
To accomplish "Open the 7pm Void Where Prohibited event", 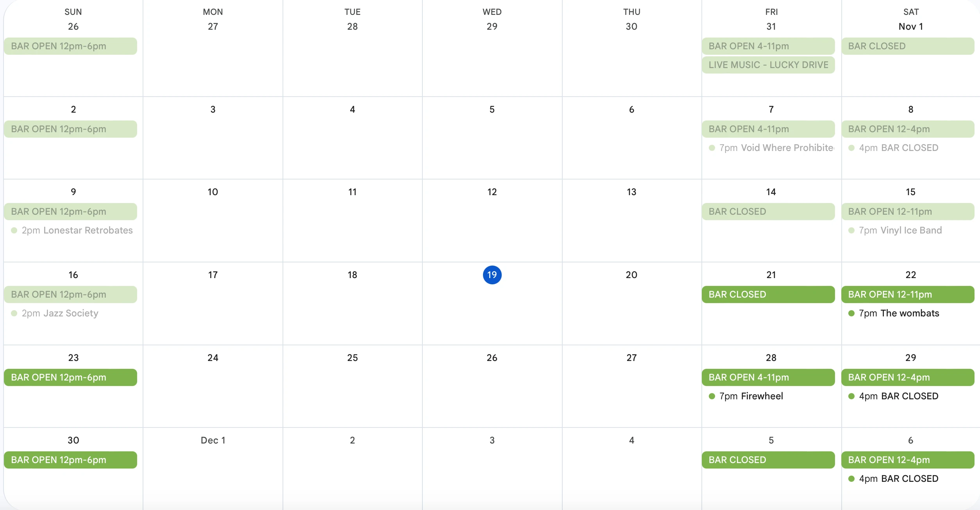I will (776, 148).
